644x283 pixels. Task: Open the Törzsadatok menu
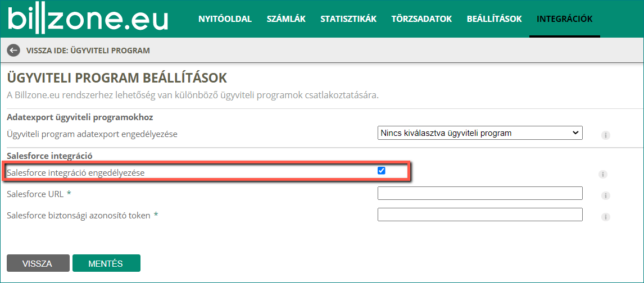point(421,19)
